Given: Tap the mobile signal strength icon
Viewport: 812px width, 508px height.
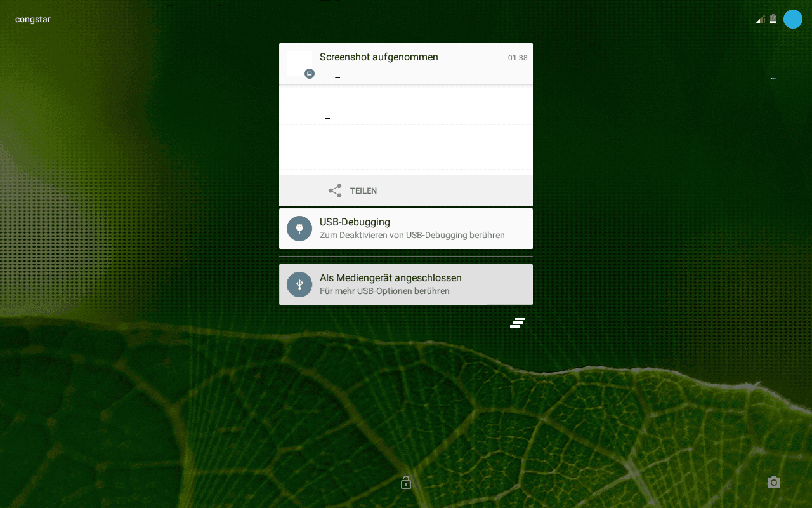Looking at the screenshot, I should pos(761,20).
